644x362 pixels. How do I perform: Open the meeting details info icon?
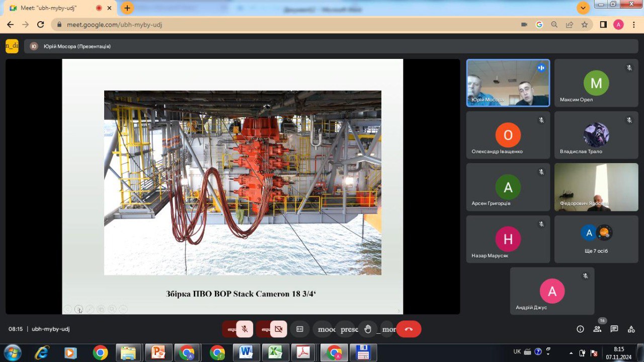tap(580, 329)
